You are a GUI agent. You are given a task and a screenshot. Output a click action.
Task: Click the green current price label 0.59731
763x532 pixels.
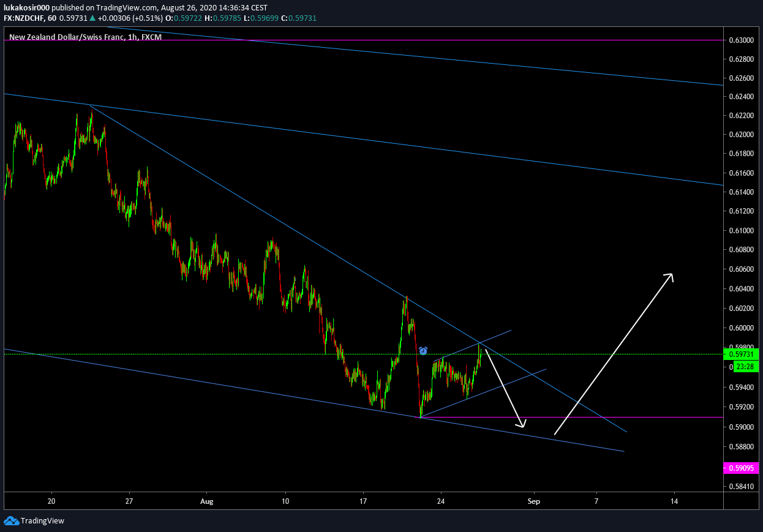pos(742,354)
